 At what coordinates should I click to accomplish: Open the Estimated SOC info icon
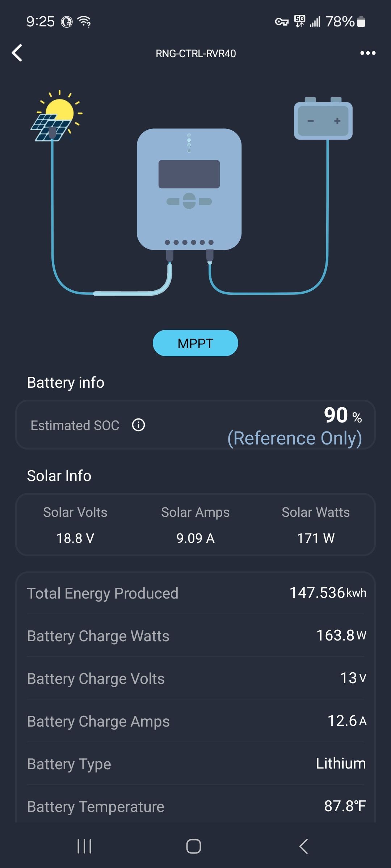[x=138, y=425]
